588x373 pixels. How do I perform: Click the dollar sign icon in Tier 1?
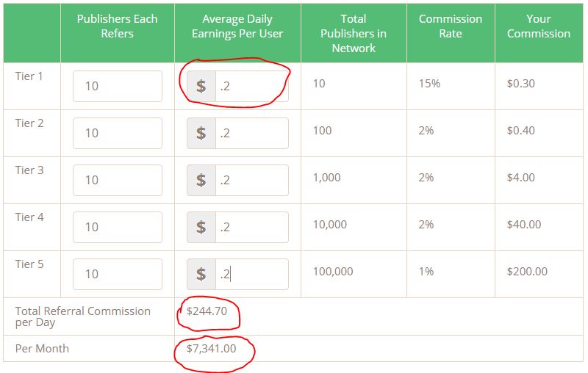201,86
